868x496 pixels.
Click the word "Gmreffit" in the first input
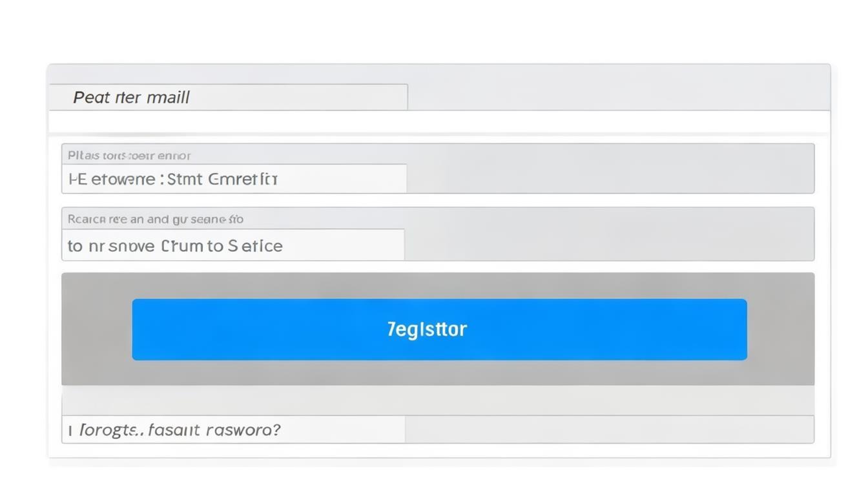243,179
